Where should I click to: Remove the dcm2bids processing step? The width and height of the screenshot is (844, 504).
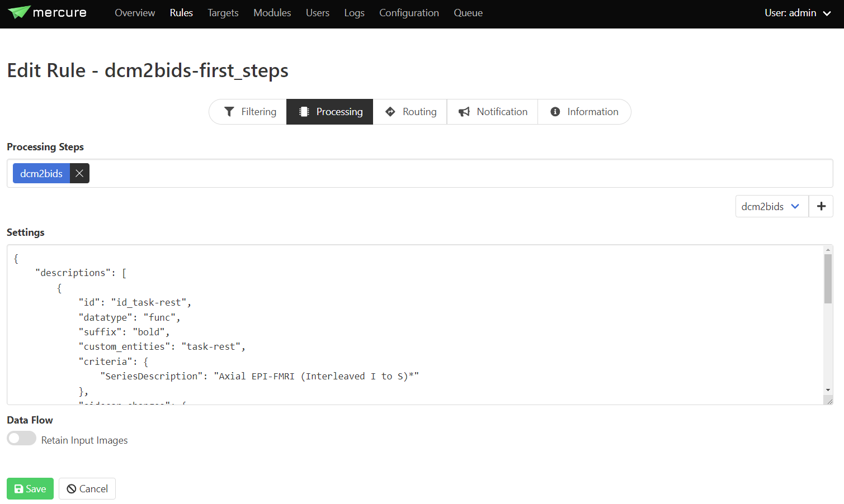[79, 173]
